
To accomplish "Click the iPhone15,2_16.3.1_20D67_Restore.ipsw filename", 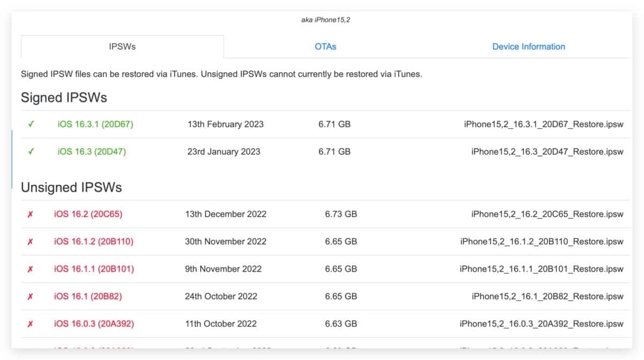I will coord(544,124).
